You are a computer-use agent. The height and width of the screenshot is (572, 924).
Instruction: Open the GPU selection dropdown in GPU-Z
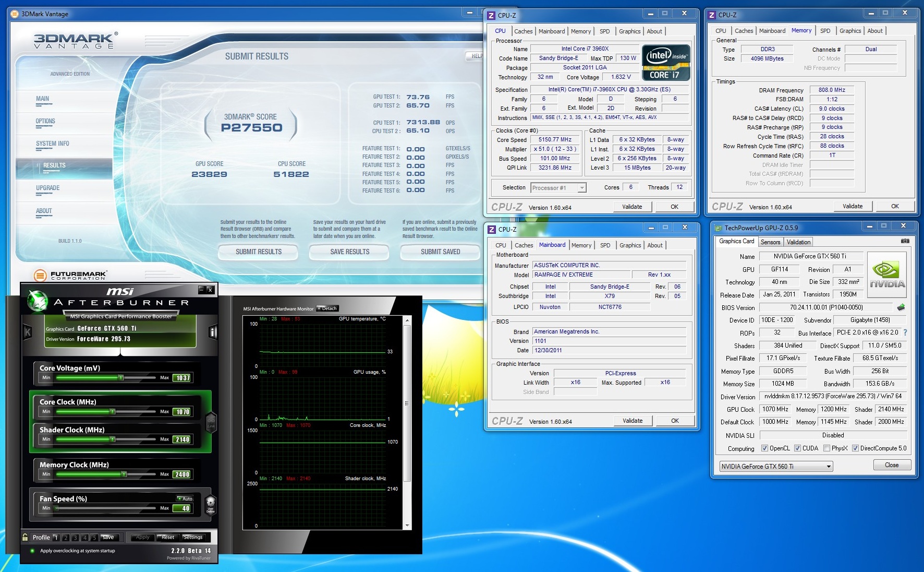pyautogui.click(x=776, y=467)
